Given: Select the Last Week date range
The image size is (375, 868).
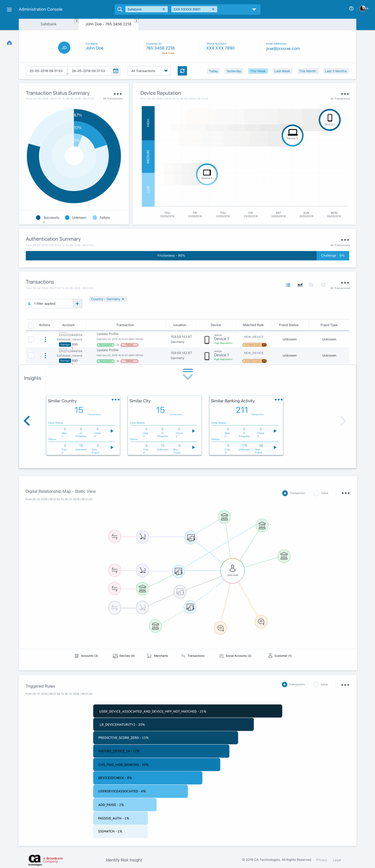Looking at the screenshot, I should pos(282,71).
